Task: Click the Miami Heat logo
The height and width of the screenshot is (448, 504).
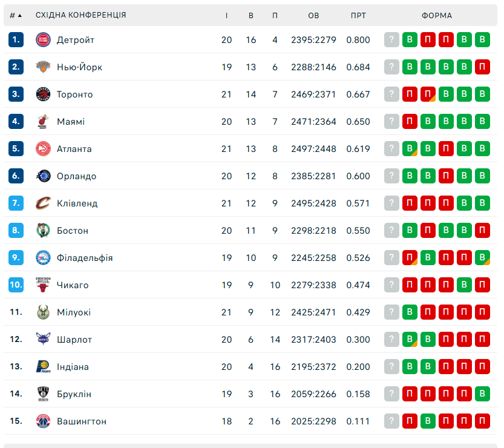Action: coord(43,122)
